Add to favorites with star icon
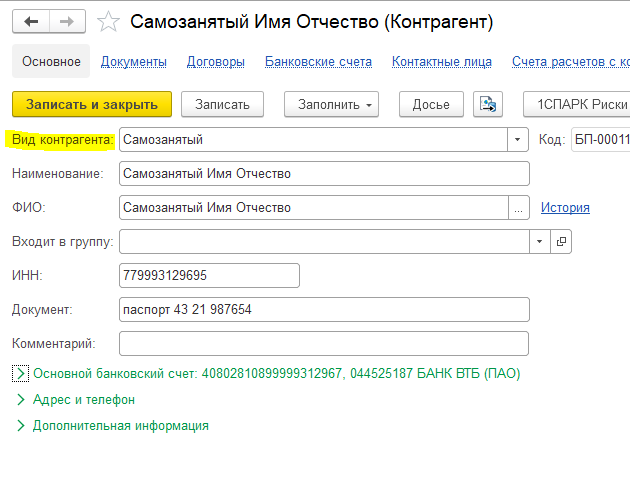Screen dimensions: 630x489 click(108, 22)
